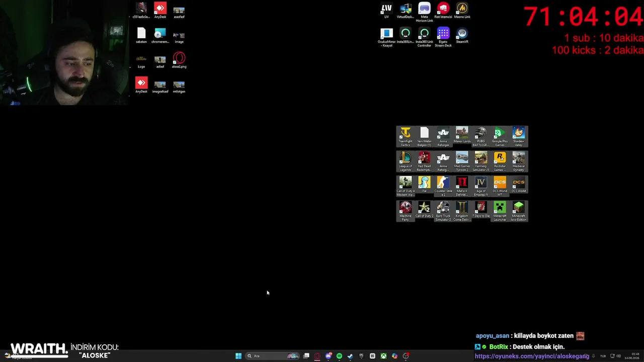Select the Minecraft Launcher shortcut
The height and width of the screenshot is (362, 644).
(x=500, y=212)
